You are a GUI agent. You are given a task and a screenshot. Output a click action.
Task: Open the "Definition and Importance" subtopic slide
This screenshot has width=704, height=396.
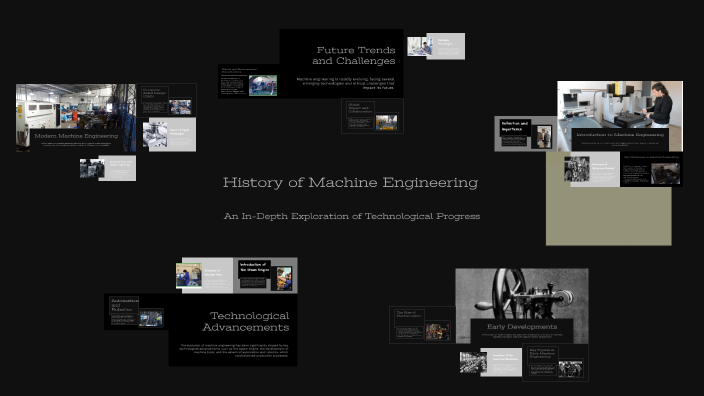[x=526, y=134]
